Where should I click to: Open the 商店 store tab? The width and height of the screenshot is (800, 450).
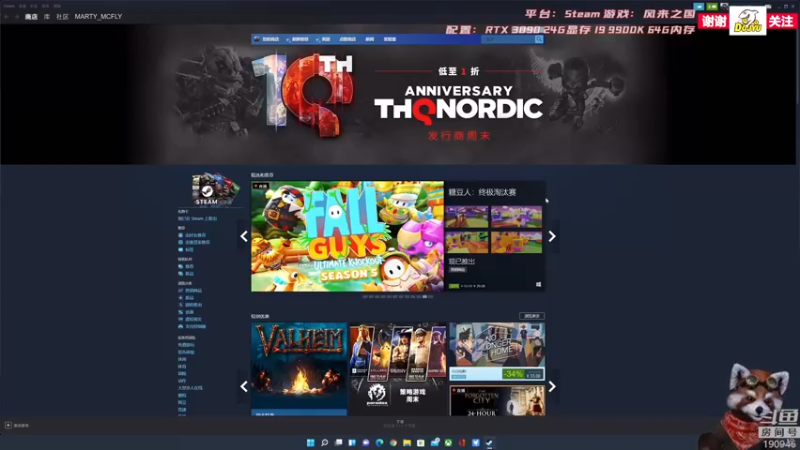coord(31,17)
